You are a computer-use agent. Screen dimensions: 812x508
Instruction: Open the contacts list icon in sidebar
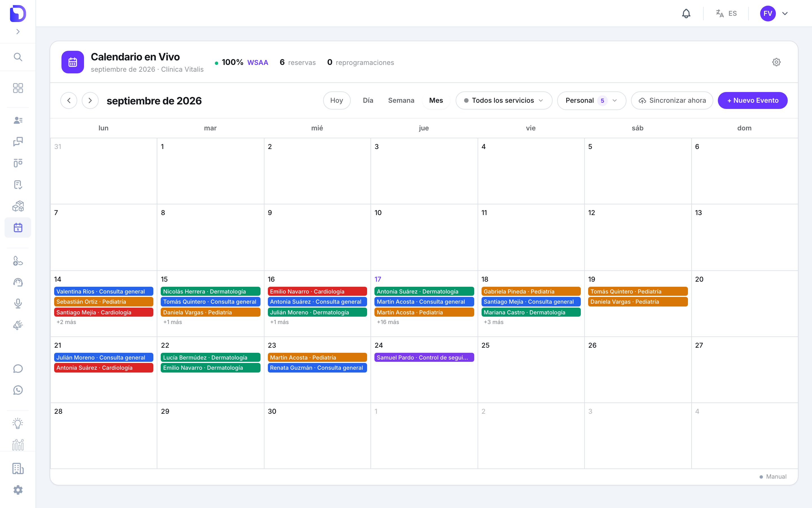[x=18, y=120]
